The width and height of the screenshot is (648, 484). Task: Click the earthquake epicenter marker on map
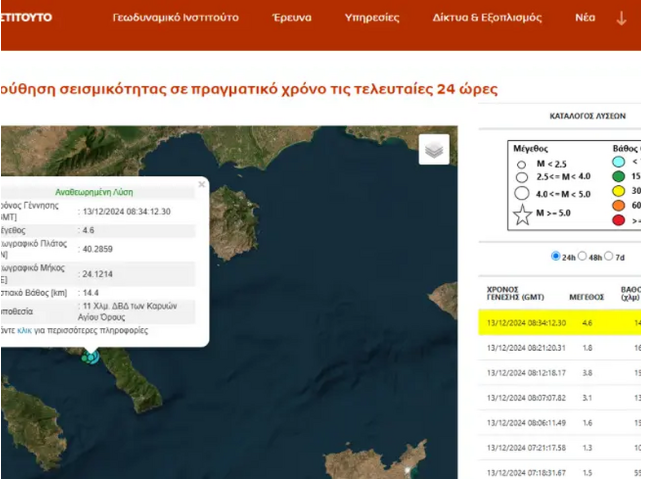coord(91,356)
